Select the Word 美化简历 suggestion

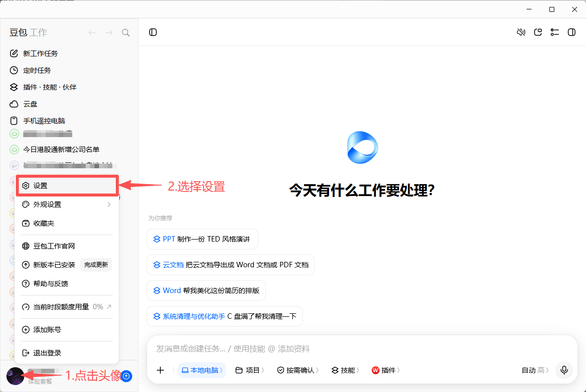point(206,291)
